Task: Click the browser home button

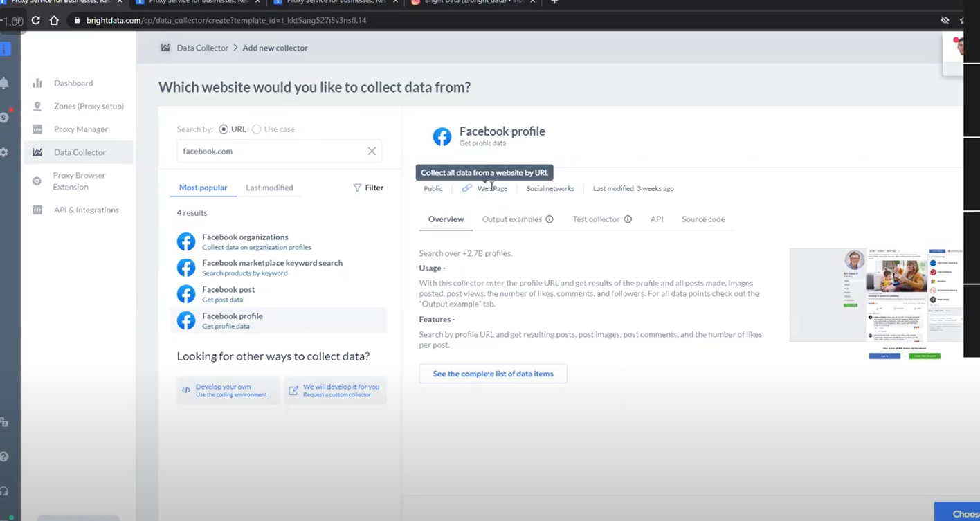Action: (x=54, y=20)
